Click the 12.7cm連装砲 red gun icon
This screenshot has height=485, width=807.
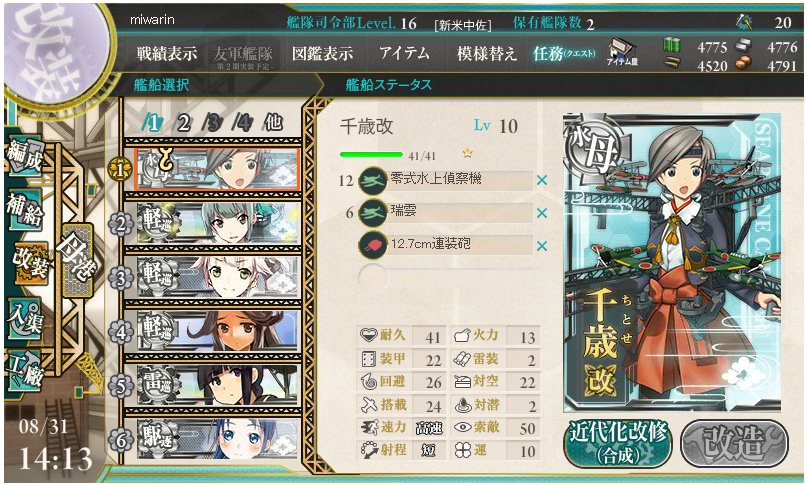tap(373, 246)
